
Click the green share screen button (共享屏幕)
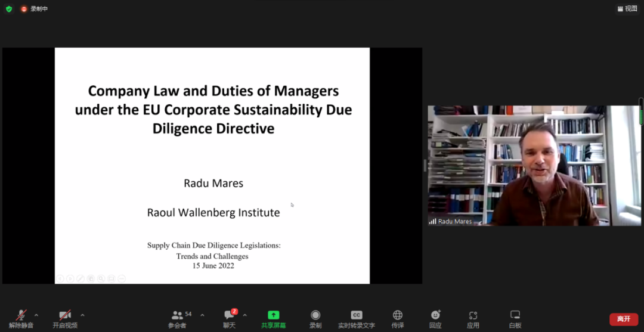[x=273, y=318]
